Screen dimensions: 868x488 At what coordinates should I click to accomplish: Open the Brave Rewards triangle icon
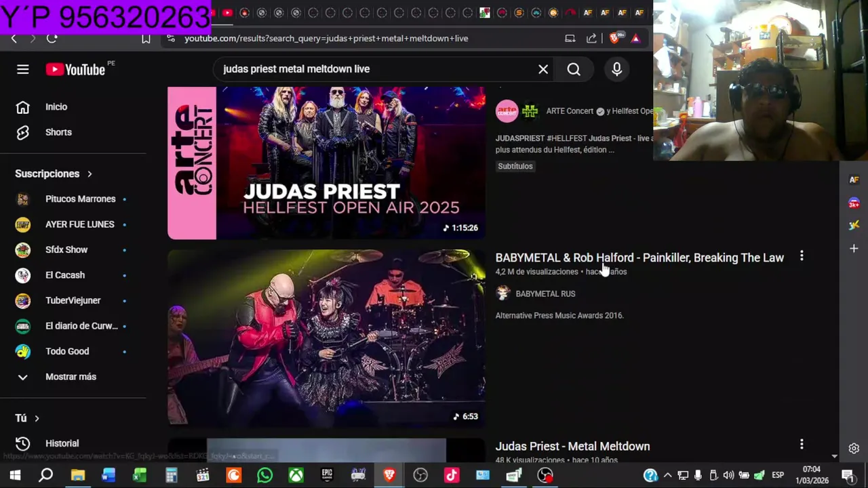point(635,39)
